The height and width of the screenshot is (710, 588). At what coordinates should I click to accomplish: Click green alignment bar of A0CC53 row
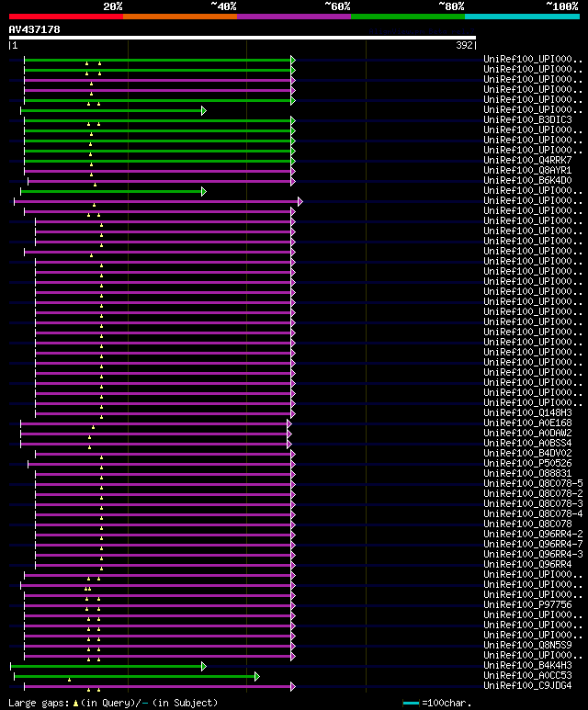[134, 677]
